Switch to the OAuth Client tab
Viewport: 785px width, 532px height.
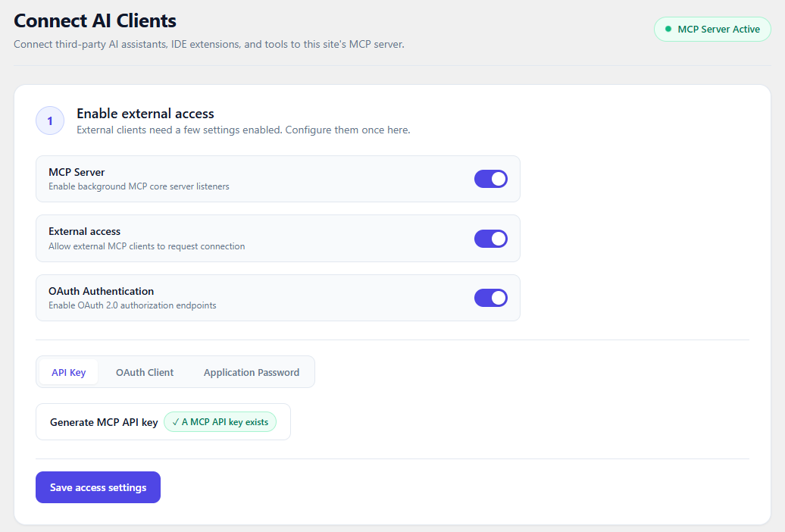145,372
